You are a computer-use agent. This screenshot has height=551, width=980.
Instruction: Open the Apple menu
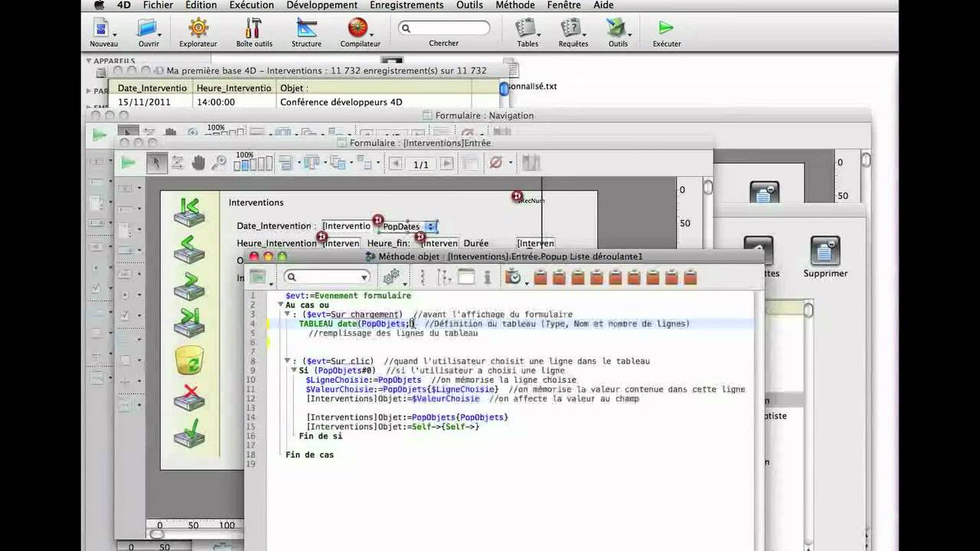coord(99,5)
